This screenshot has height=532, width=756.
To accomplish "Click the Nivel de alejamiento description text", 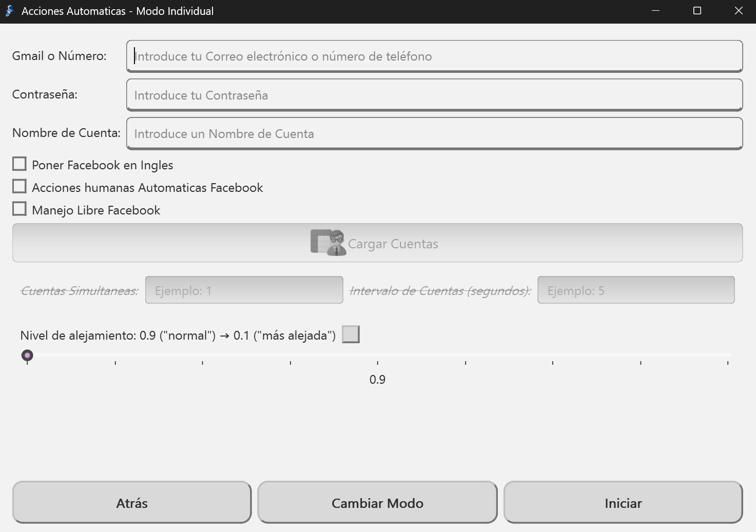I will (178, 336).
